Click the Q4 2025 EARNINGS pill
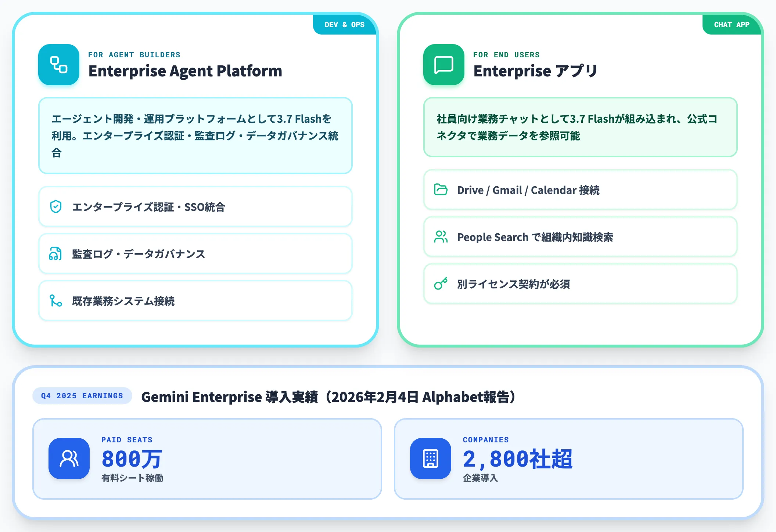Screen dimensions: 776x532 (82, 396)
